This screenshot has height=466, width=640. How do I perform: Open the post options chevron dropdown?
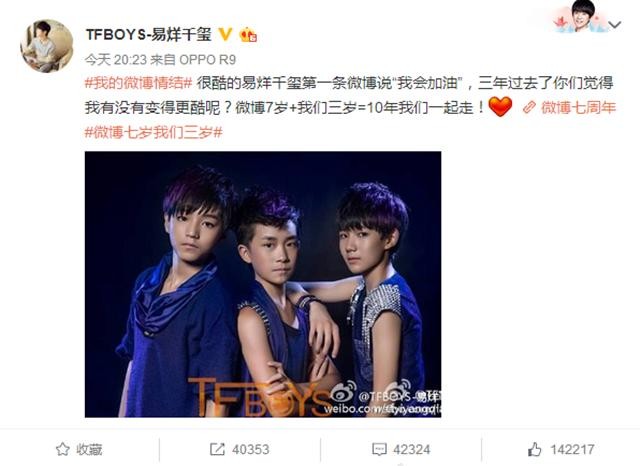pos(615,25)
